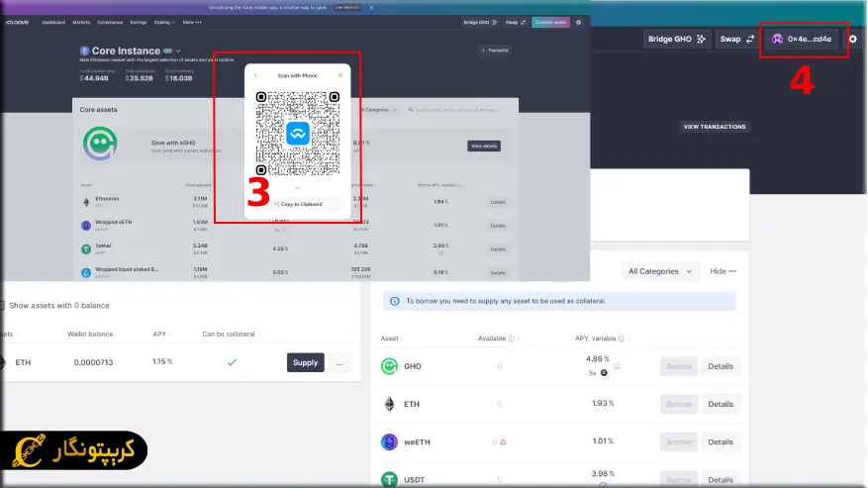This screenshot has width=868, height=488.
Task: Click Swap in the inset header
Action: click(x=516, y=22)
